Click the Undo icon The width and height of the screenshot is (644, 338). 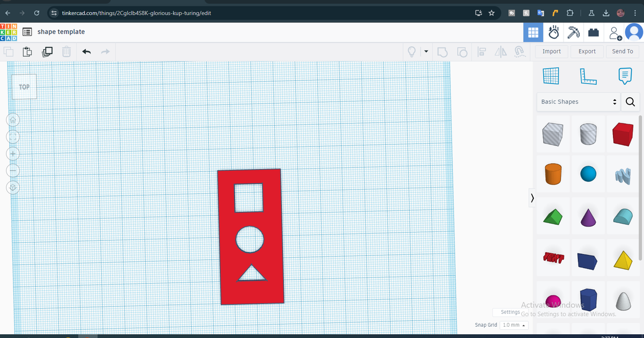pyautogui.click(x=86, y=51)
